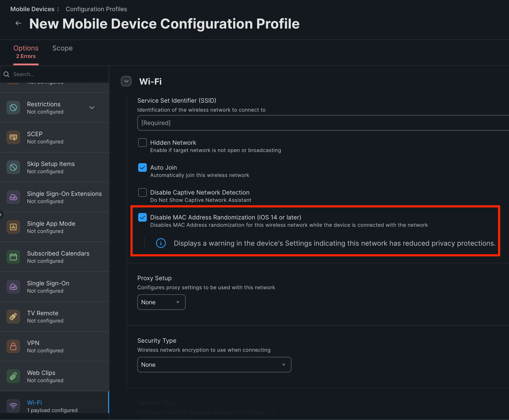This screenshot has height=420, width=509.
Task: Click the Single App Mode icon
Action: tap(13, 227)
